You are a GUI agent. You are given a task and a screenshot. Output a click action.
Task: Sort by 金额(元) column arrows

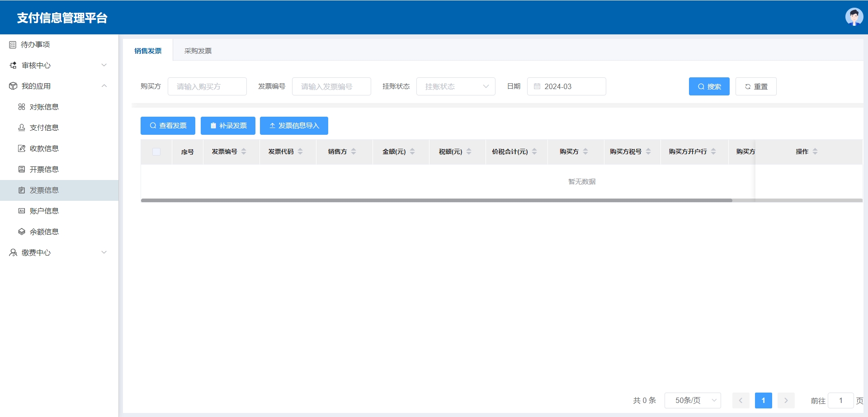412,152
